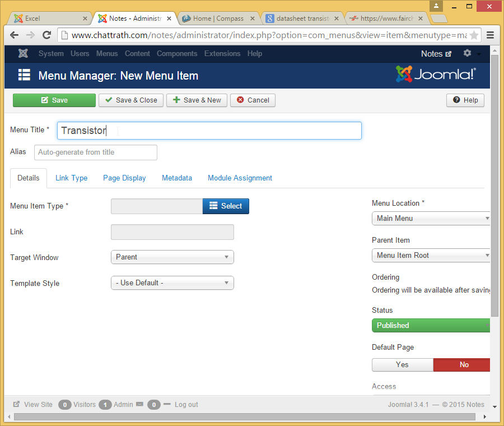The image size is (504, 426).
Task: Click the View Site external link icon
Action: coord(16,404)
